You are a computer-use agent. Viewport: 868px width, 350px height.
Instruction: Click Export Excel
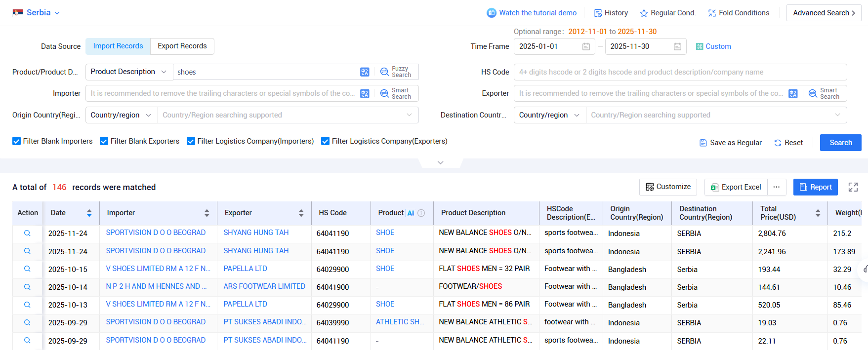[x=736, y=187]
